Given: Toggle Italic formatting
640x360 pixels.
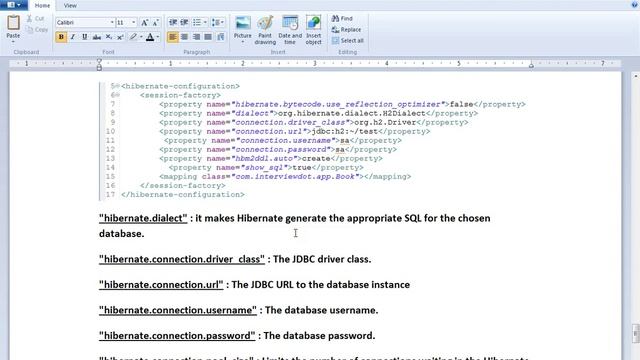Looking at the screenshot, I should coord(73,37).
